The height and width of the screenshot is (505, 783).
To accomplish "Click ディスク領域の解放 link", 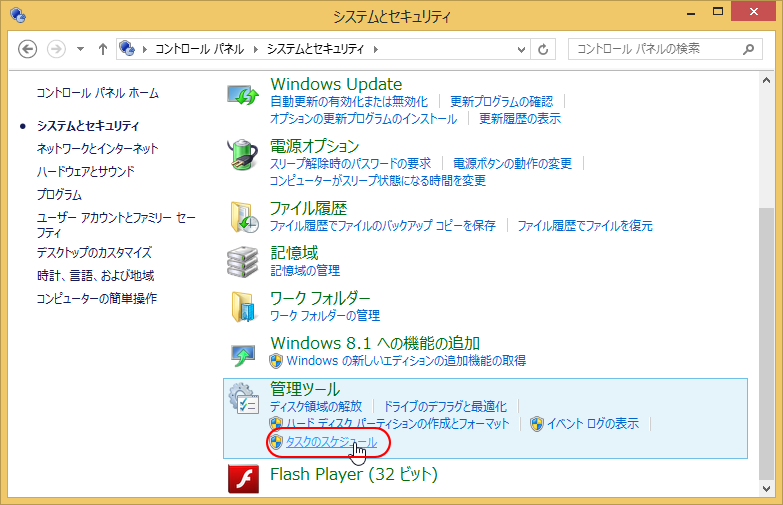I will 316,407.
